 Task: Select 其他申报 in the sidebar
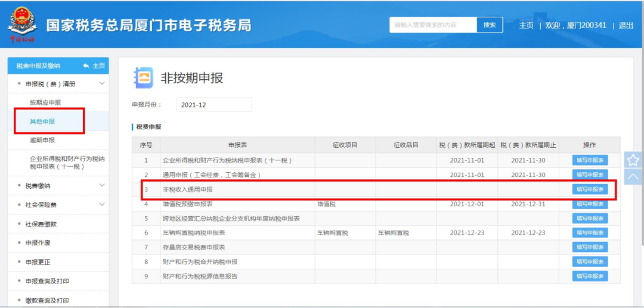pos(42,122)
